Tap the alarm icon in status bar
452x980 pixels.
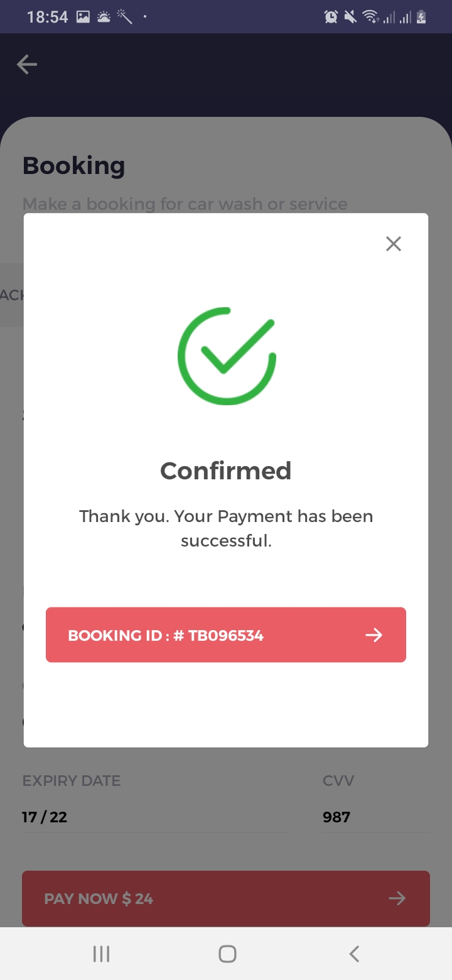click(x=331, y=17)
